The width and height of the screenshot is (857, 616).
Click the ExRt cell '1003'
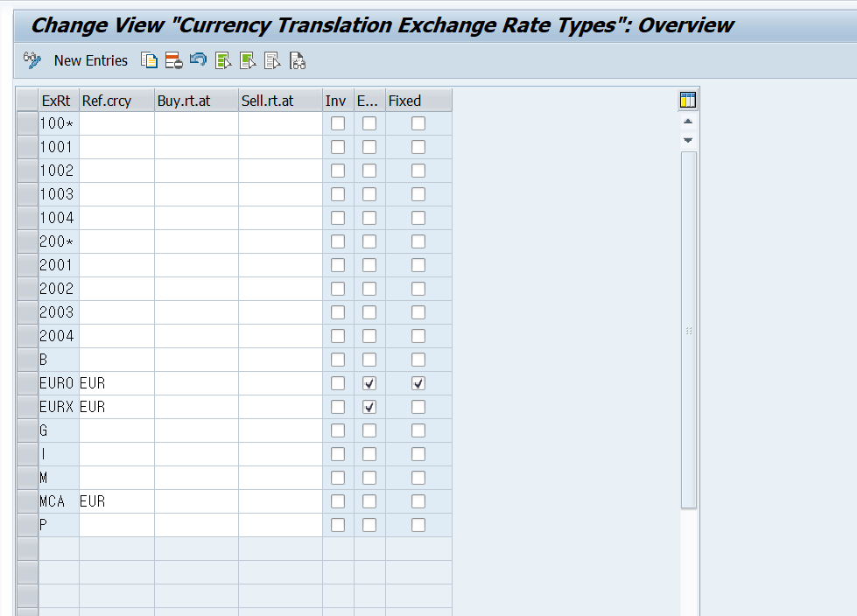(59, 194)
